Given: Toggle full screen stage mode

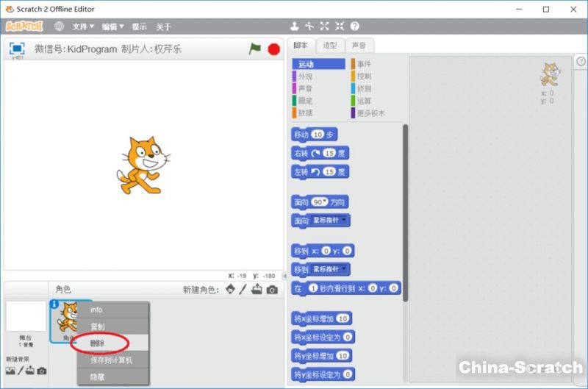Looking at the screenshot, I should click(17, 49).
